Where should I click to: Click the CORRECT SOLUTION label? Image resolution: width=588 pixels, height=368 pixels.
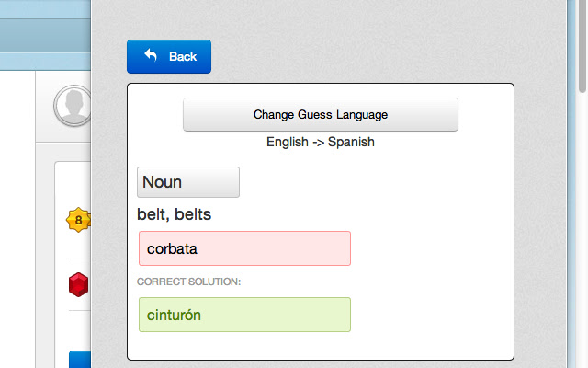click(x=188, y=282)
